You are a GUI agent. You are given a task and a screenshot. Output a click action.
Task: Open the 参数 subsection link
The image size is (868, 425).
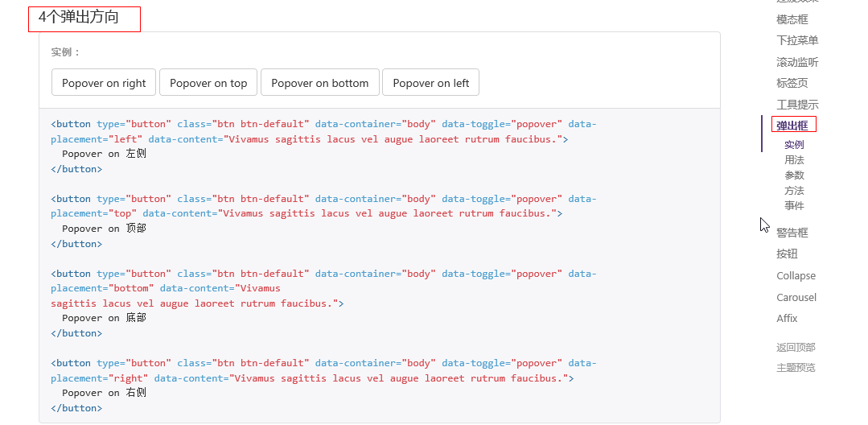(x=794, y=175)
